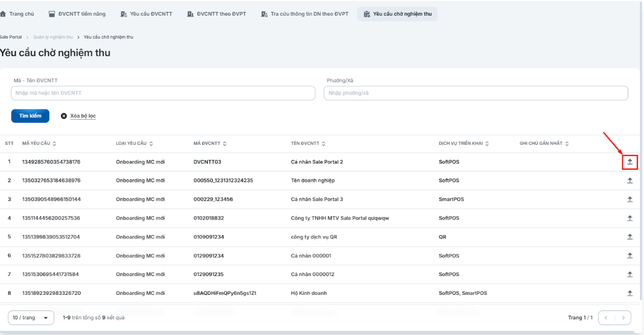Sort by DỊCH VỤ TRIỂN KHAI column

click(487, 144)
